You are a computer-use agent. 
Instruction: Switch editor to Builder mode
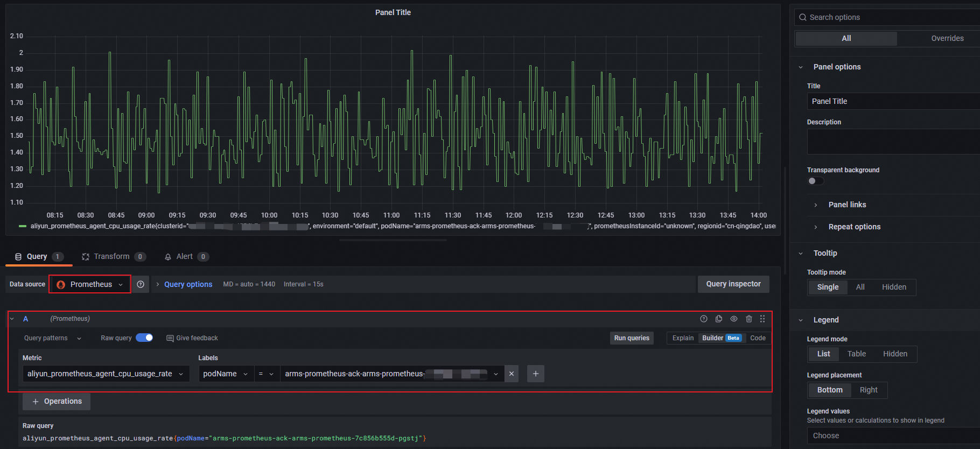[722, 338]
